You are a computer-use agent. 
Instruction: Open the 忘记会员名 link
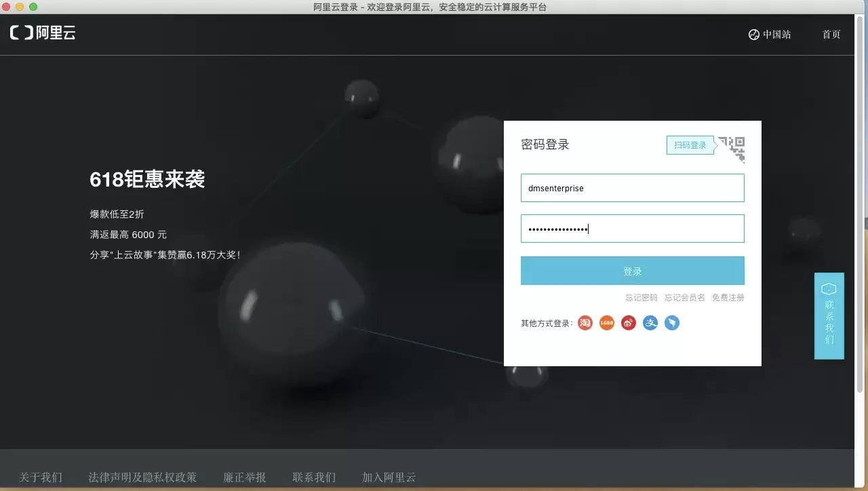(685, 298)
